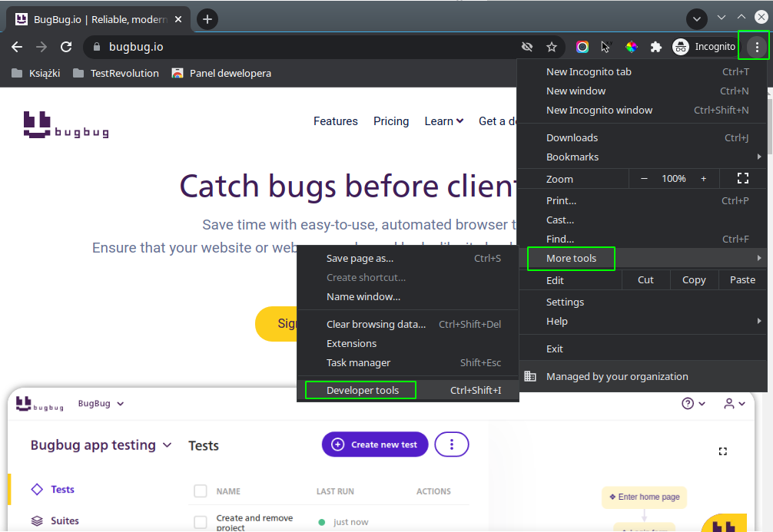
Task: Open the More tools submenu
Action: 643,258
